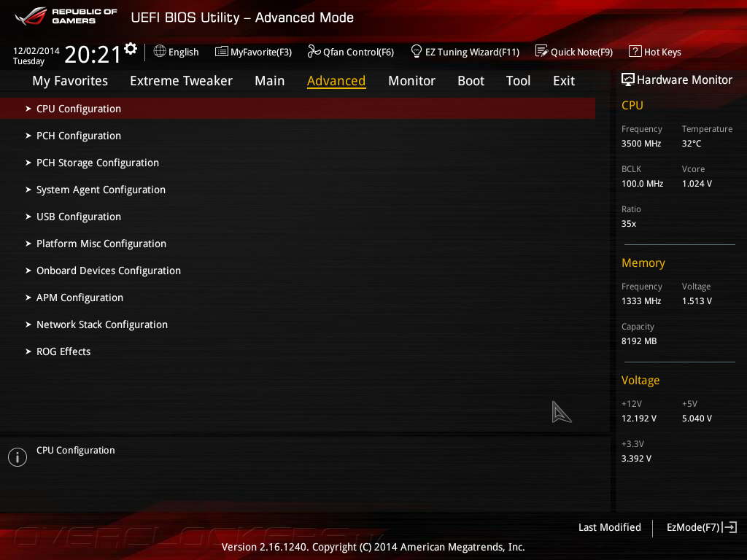Click the memory frequency 1333 MHz value

[641, 301]
